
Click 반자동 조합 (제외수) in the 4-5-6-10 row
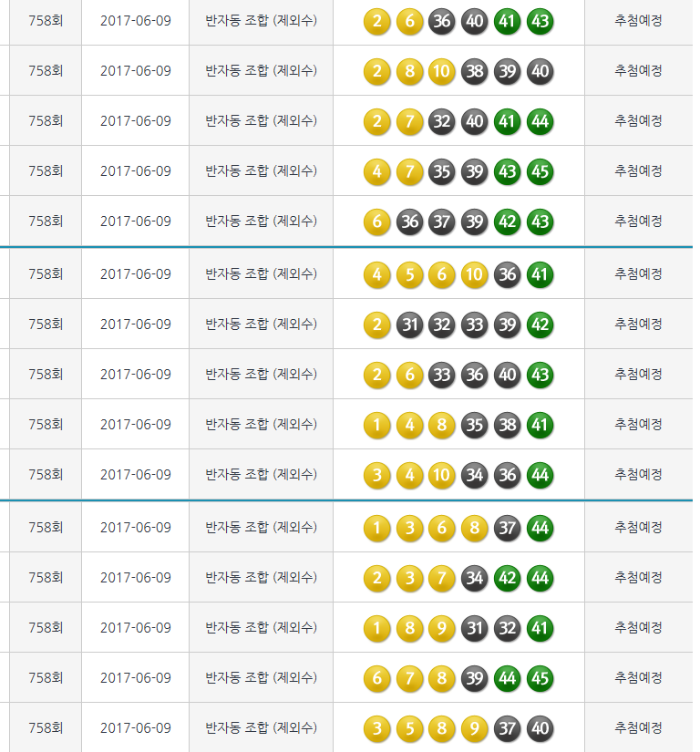(x=261, y=274)
